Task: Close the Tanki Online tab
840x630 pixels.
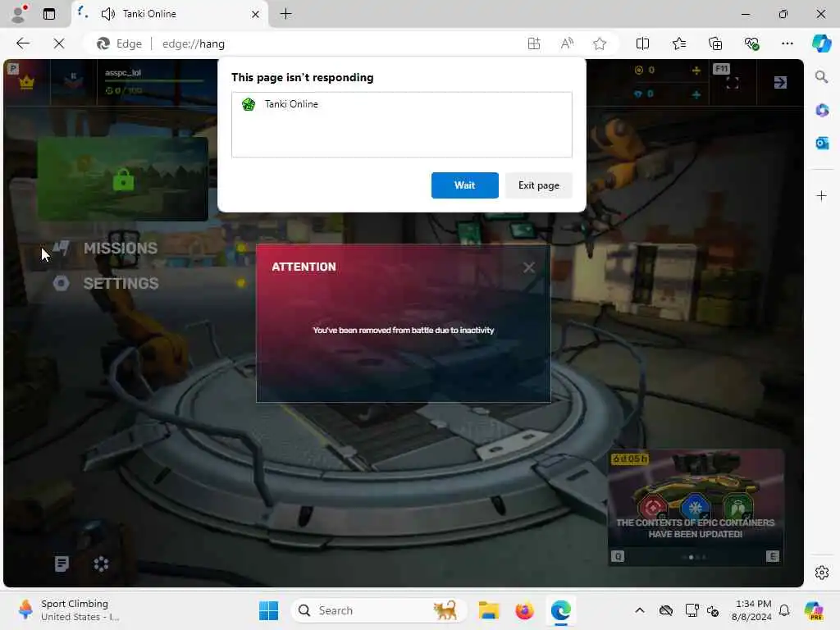Action: click(256, 15)
